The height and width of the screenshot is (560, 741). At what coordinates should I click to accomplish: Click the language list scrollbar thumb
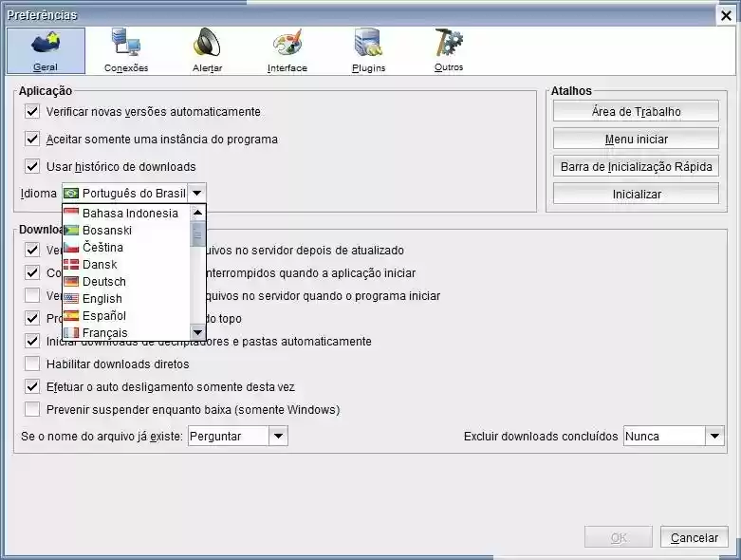coord(197,233)
